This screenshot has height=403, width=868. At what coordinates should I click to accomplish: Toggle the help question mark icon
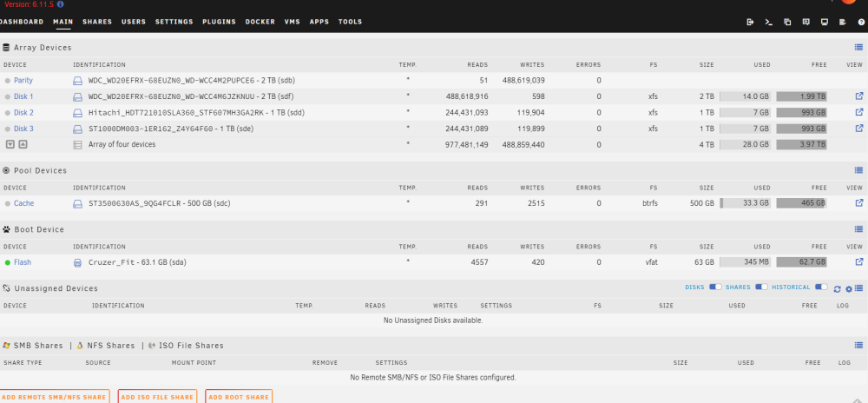click(861, 22)
